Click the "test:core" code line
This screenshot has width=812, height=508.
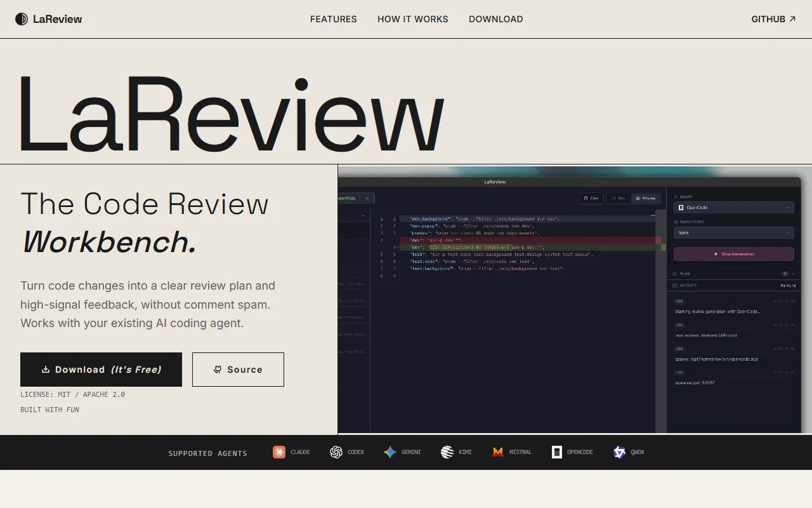tap(471, 262)
